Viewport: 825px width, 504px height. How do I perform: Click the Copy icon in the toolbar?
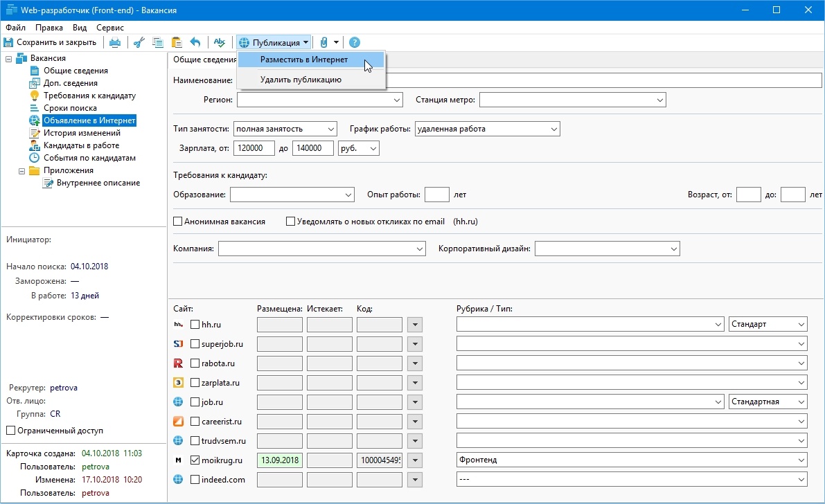[x=157, y=42]
